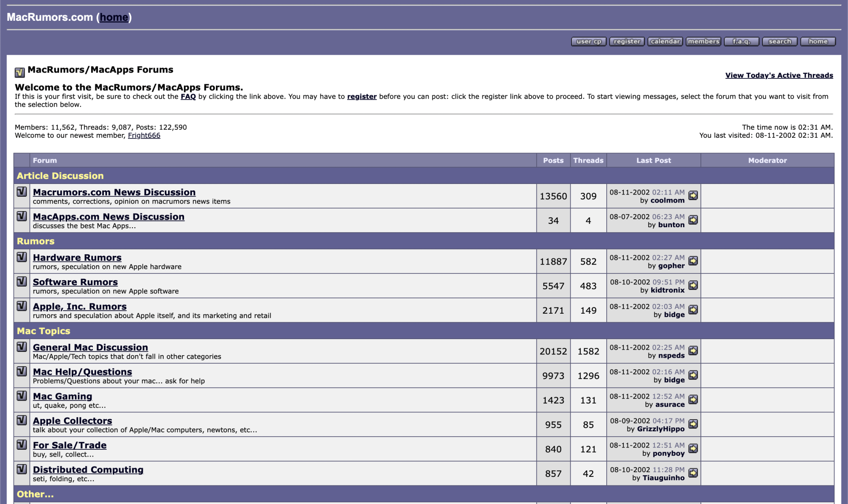This screenshot has height=504, width=848.
Task: Click status icon beside For Sale/Trade
Action: click(22, 445)
